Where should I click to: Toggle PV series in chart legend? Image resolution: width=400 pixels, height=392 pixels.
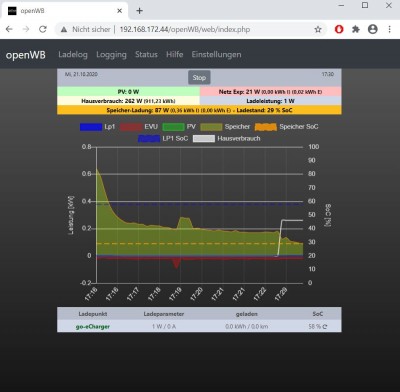[x=179, y=127]
